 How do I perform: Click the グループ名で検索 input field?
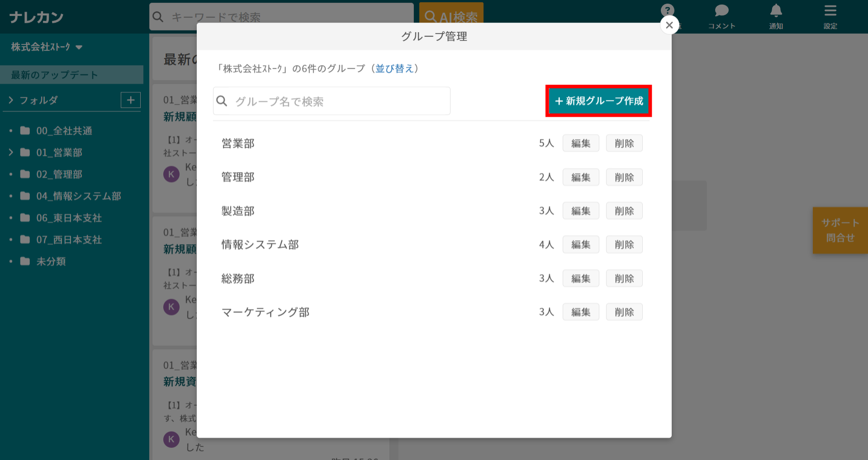coord(332,101)
